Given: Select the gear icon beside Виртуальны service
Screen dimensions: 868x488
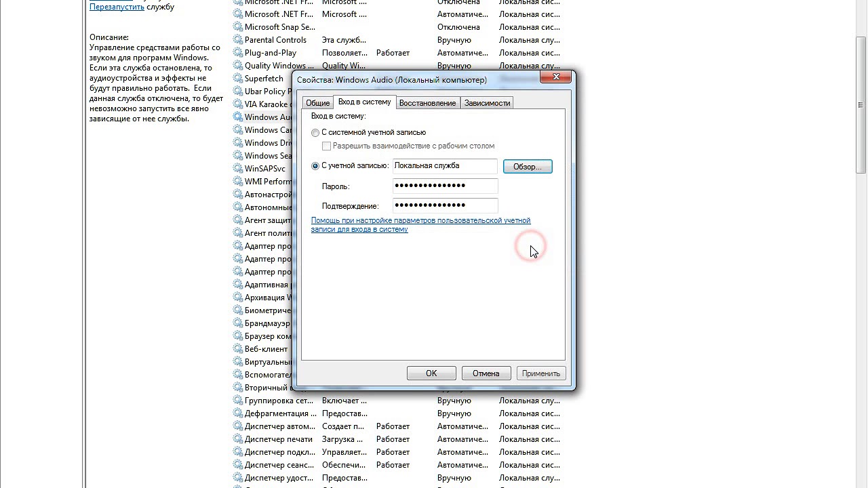Looking at the screenshot, I should [238, 362].
